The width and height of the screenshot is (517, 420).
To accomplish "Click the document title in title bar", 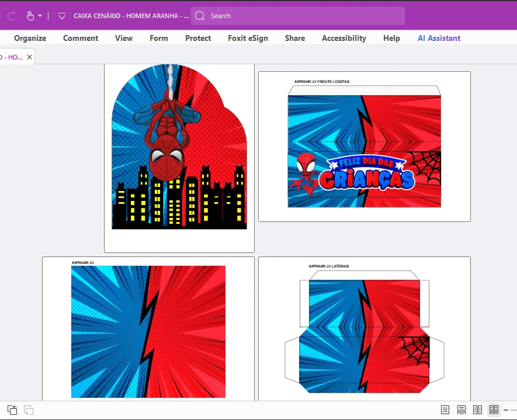I will tap(131, 16).
